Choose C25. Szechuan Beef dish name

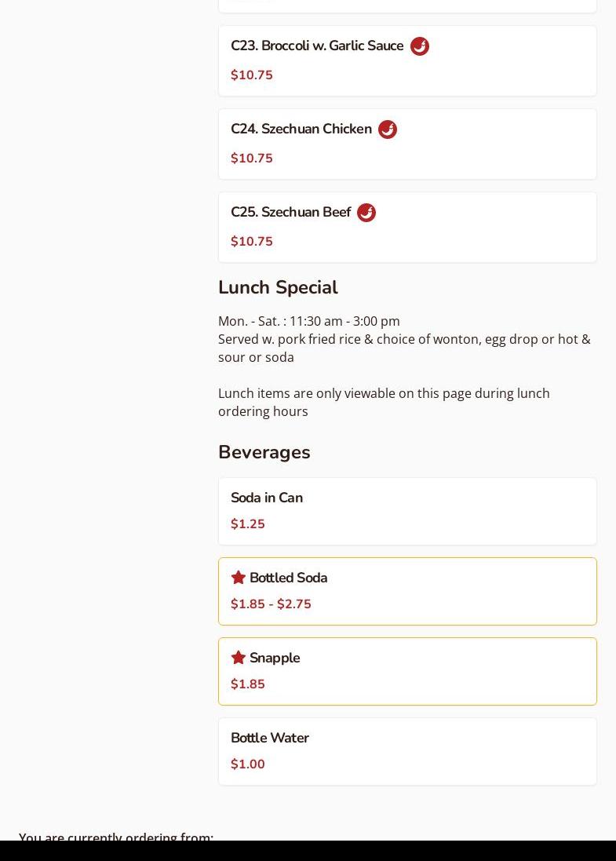(x=290, y=212)
